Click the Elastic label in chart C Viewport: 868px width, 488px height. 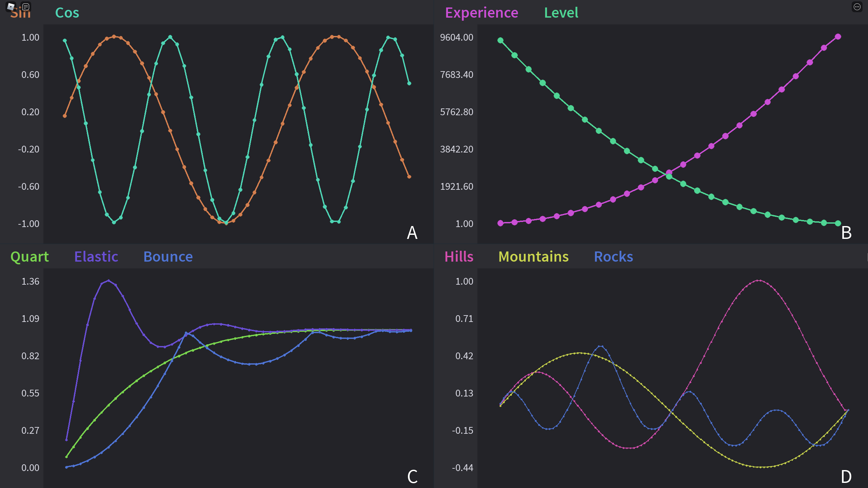coord(95,256)
